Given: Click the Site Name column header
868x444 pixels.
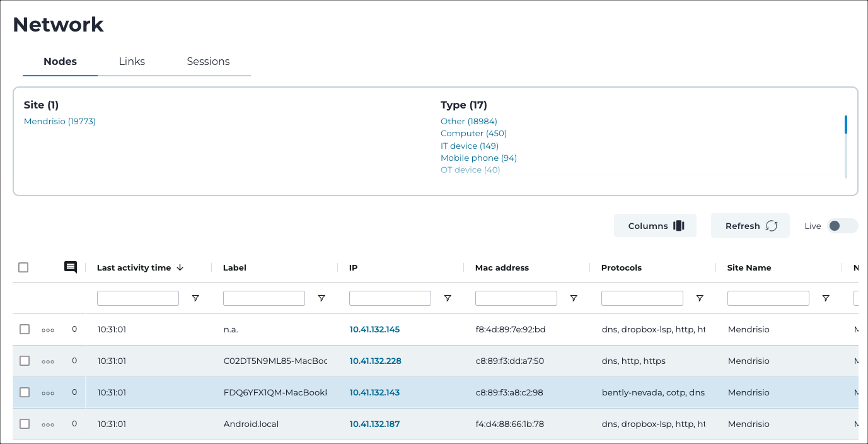Looking at the screenshot, I should point(749,267).
